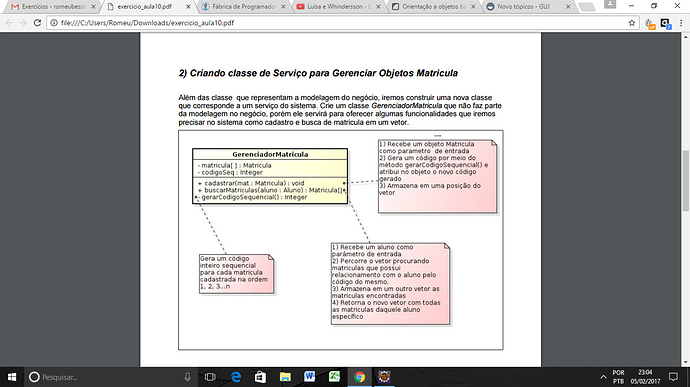Click the Task View icon in taskbar
Viewport: 690px width, 387px height.
[210, 377]
